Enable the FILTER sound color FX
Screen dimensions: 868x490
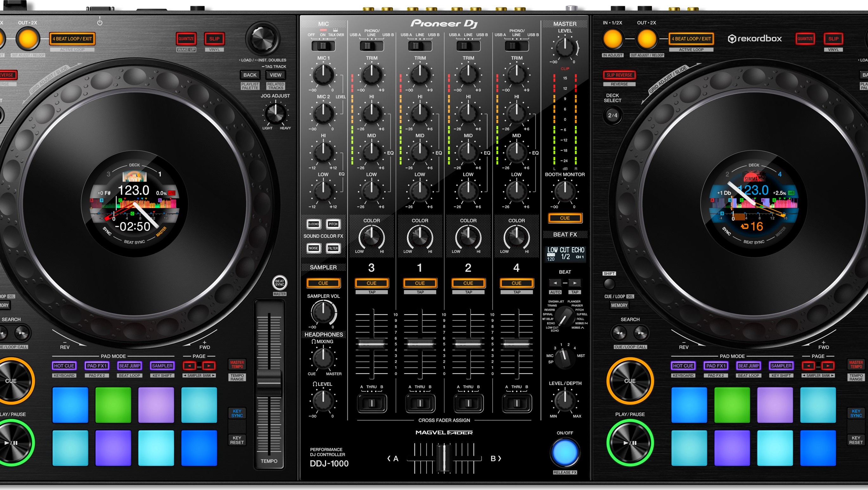(333, 248)
